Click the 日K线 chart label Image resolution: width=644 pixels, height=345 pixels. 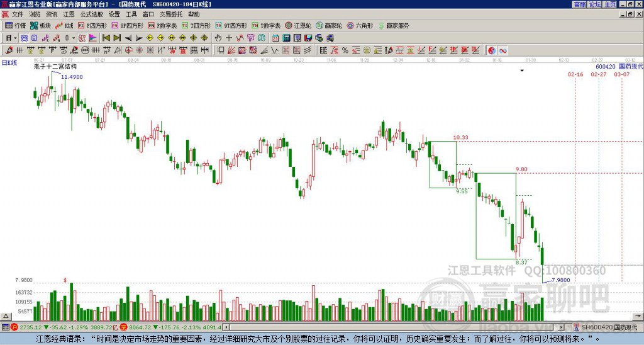9,63
